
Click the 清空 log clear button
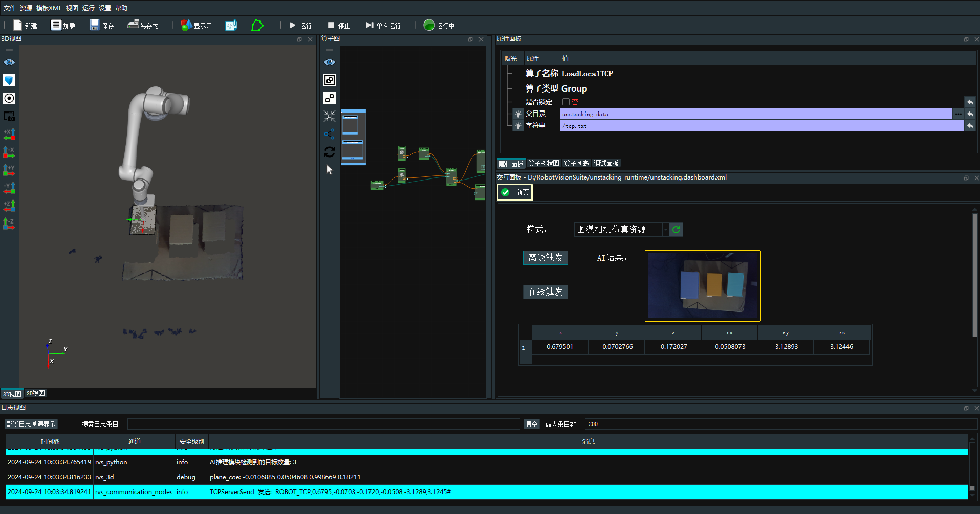(532, 424)
